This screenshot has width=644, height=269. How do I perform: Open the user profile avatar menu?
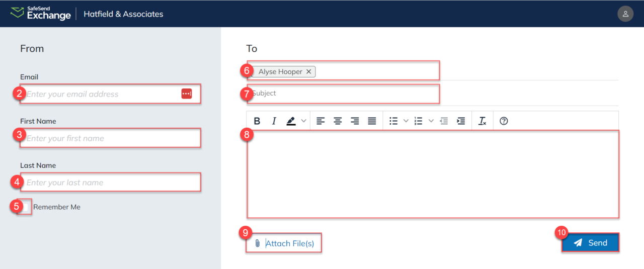[625, 14]
